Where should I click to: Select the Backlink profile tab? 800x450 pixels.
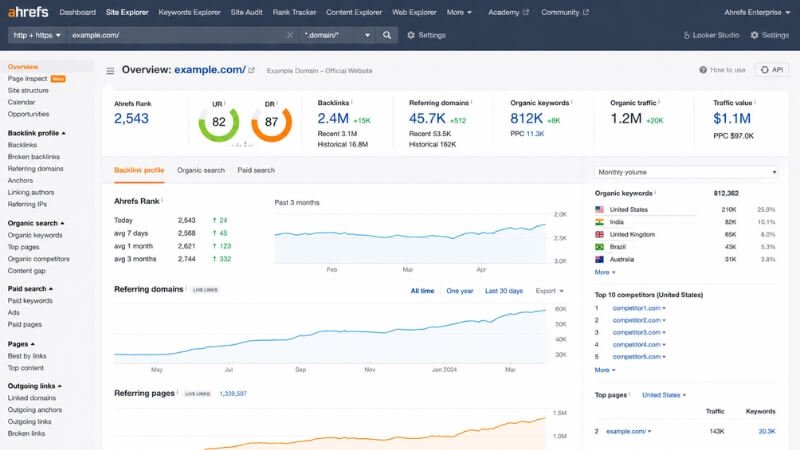(x=139, y=170)
